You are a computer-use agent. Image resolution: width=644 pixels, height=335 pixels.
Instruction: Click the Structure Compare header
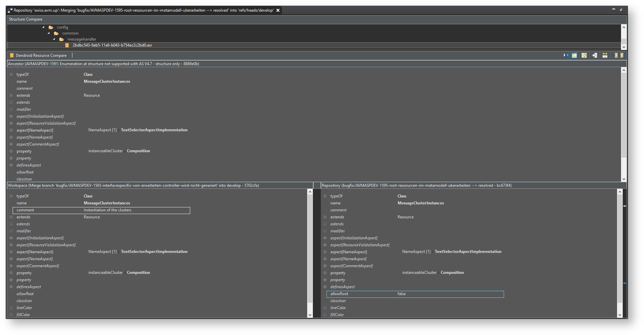(x=26, y=19)
